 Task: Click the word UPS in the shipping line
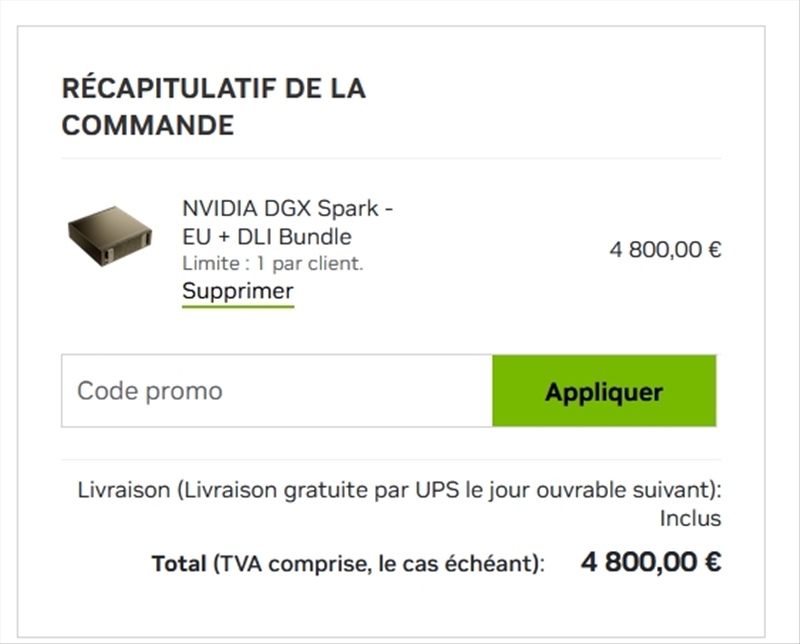click(x=437, y=490)
